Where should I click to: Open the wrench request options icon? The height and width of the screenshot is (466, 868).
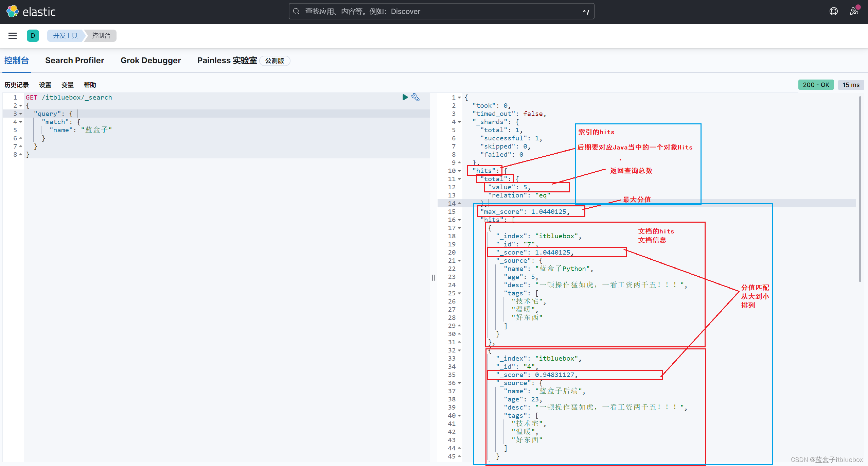(415, 98)
